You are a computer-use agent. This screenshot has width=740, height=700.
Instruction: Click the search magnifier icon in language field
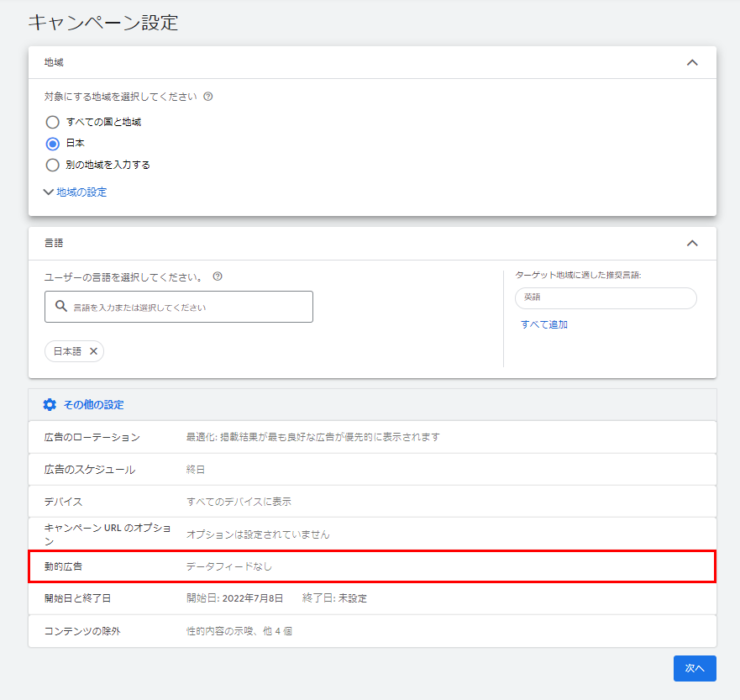click(x=61, y=307)
